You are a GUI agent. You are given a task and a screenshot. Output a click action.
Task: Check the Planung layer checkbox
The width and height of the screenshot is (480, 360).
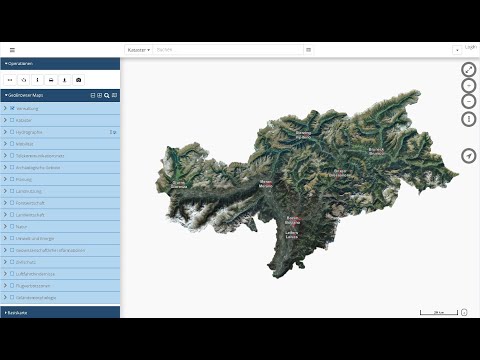[12, 179]
